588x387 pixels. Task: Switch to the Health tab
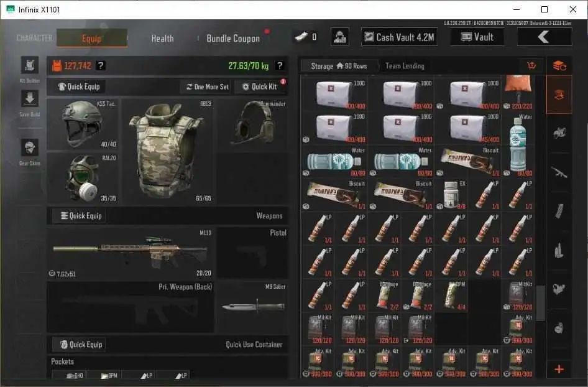[x=162, y=39]
